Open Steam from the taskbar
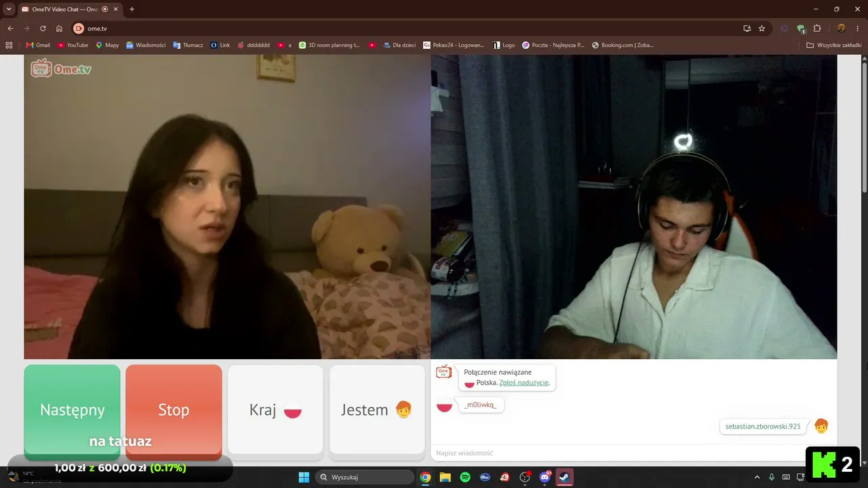868x488 pixels. point(564,477)
